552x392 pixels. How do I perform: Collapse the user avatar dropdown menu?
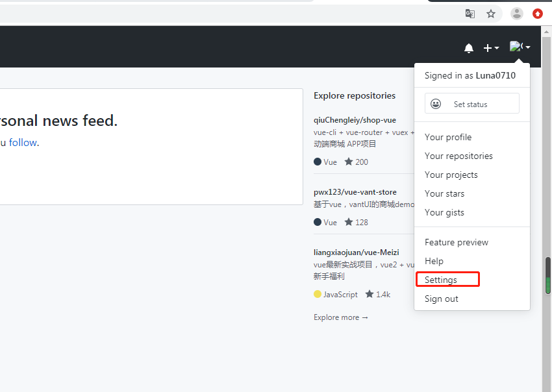pyautogui.click(x=520, y=47)
